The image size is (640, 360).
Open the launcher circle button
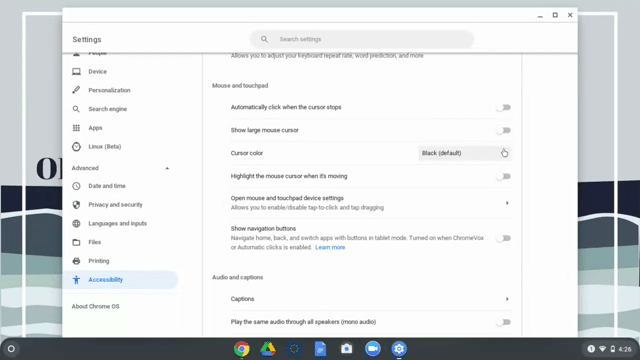tap(11, 349)
